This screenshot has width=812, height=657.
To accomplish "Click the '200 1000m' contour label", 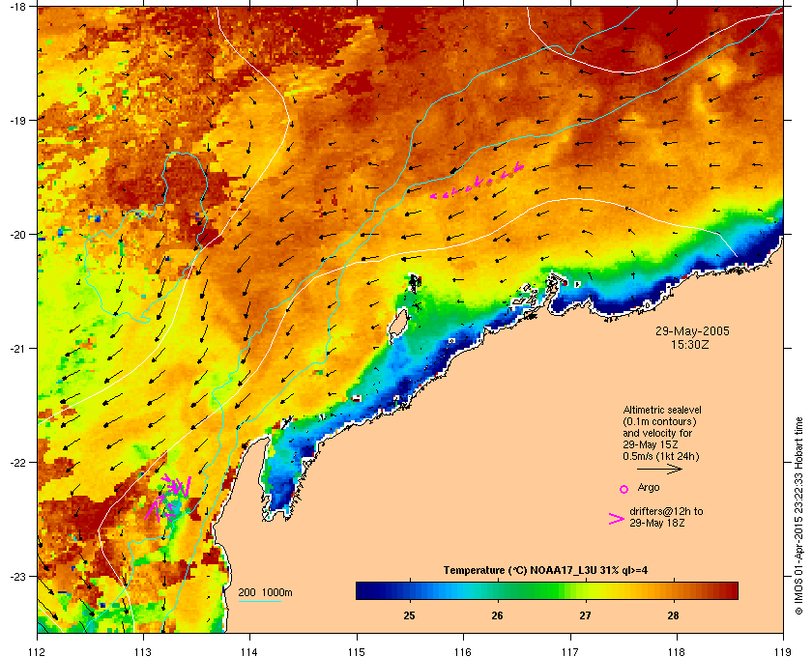I will click(x=265, y=592).
